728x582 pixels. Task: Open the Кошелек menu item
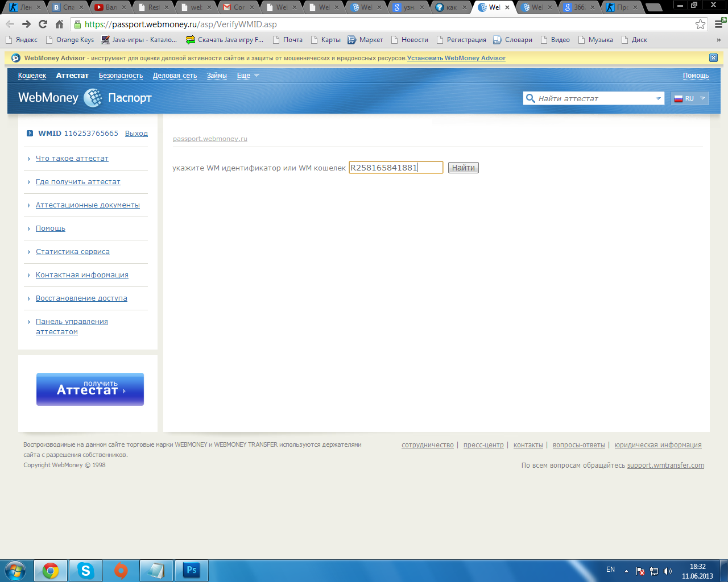[32, 76]
